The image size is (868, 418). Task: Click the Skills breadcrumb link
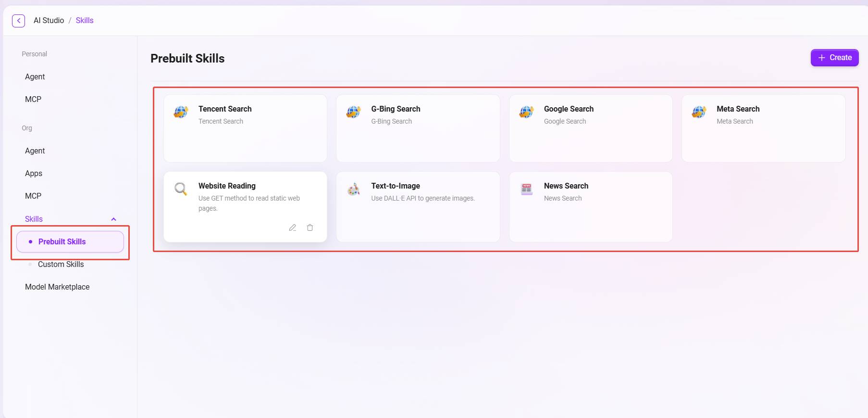click(85, 21)
